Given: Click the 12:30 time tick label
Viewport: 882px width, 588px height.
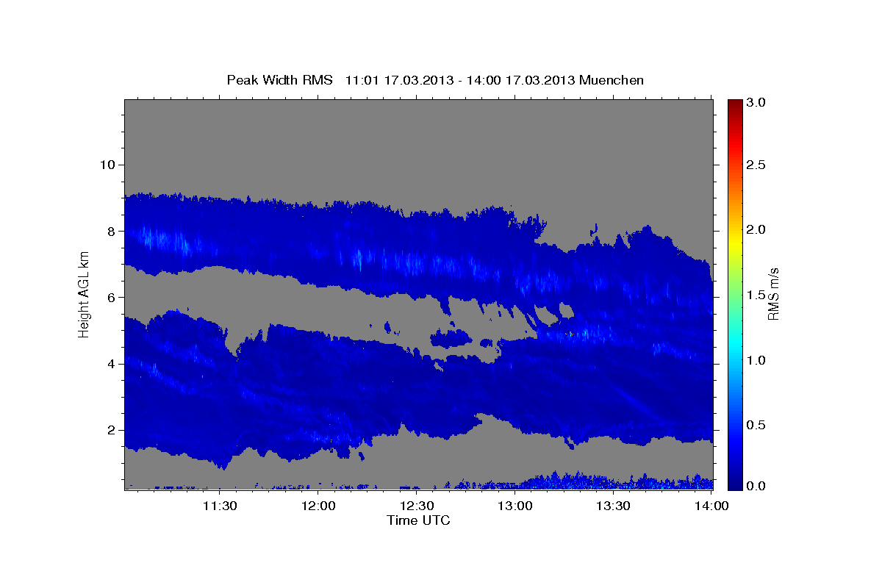Looking at the screenshot, I should tap(417, 506).
